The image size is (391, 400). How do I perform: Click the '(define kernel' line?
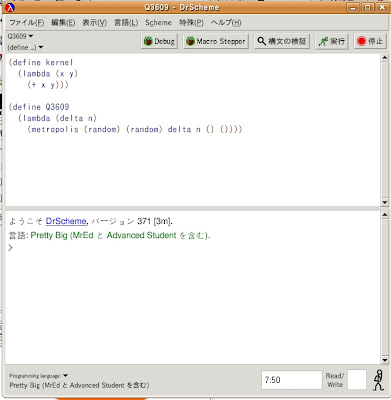click(x=41, y=62)
